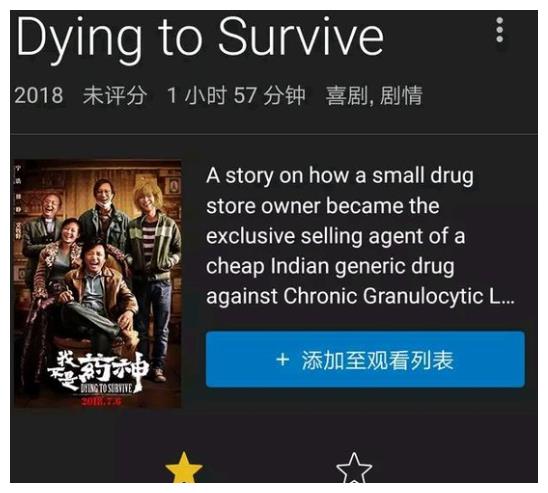Click the 我不是药神 title on the poster
548x493 pixels.
[x=98, y=371]
